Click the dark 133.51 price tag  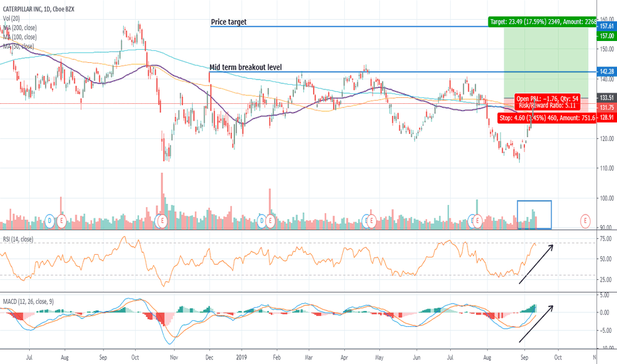point(606,97)
